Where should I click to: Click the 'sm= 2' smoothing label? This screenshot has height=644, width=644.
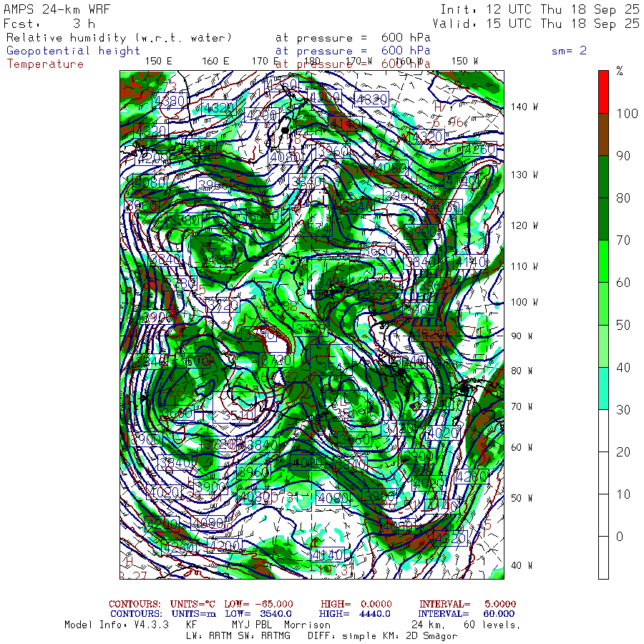point(569,51)
